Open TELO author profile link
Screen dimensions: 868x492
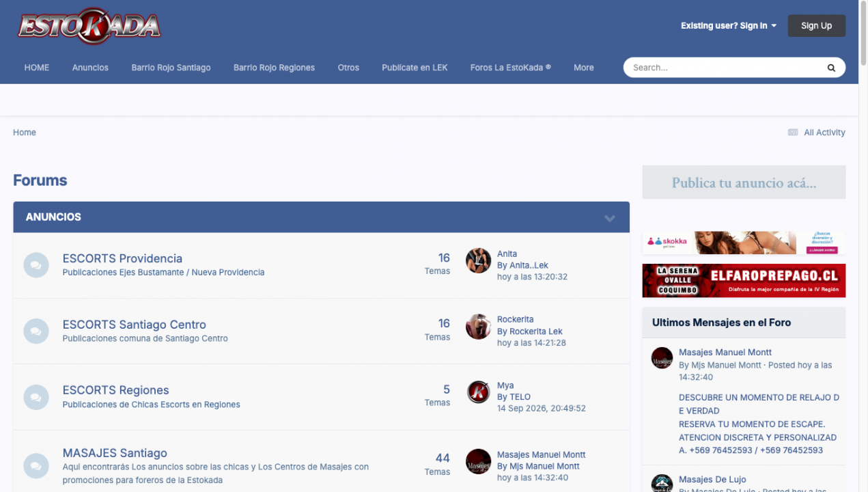pos(520,397)
